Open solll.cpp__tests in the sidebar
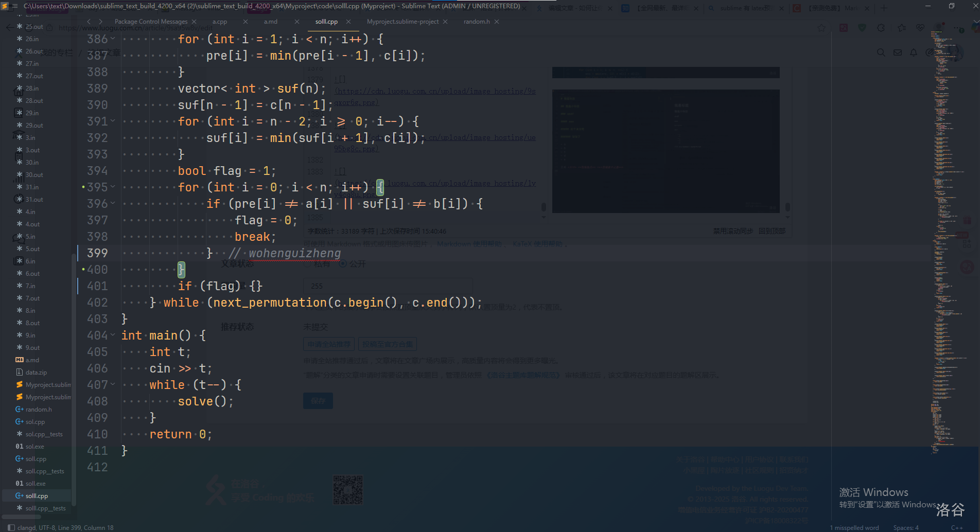Screen dimensions: 980x532 (x=45, y=508)
